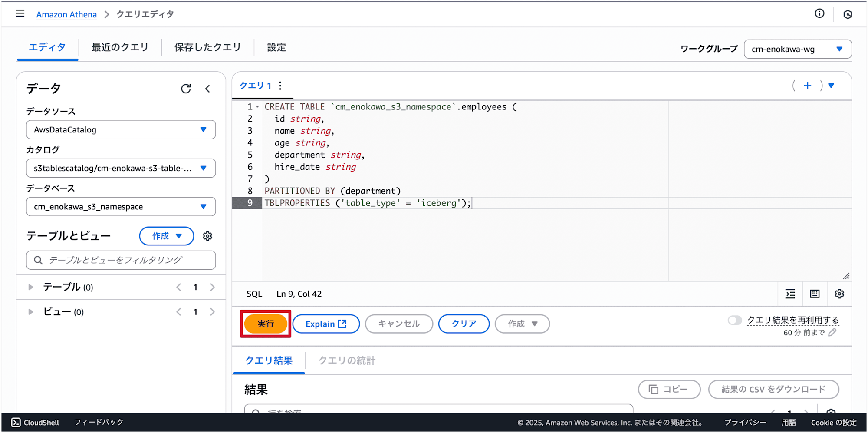
Task: Open the データベース dropdown
Action: [x=121, y=207]
